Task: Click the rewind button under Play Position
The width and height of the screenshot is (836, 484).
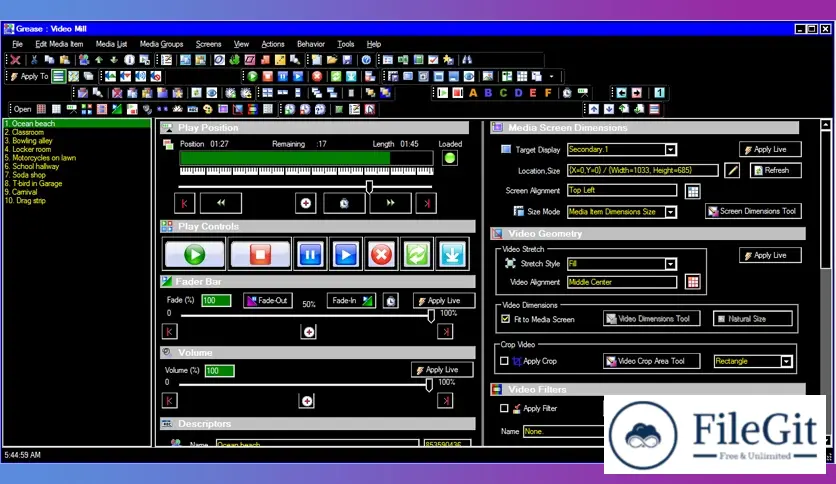Action: 221,203
